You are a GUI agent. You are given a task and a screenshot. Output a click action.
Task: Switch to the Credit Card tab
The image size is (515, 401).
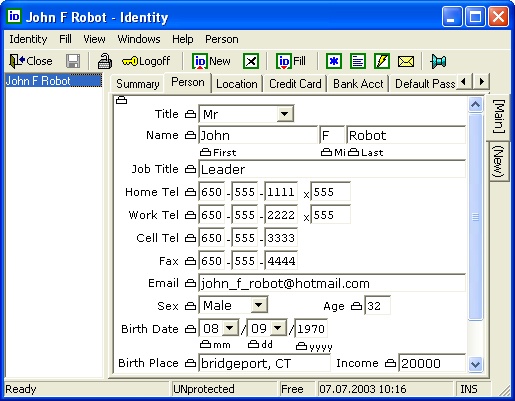click(x=295, y=84)
